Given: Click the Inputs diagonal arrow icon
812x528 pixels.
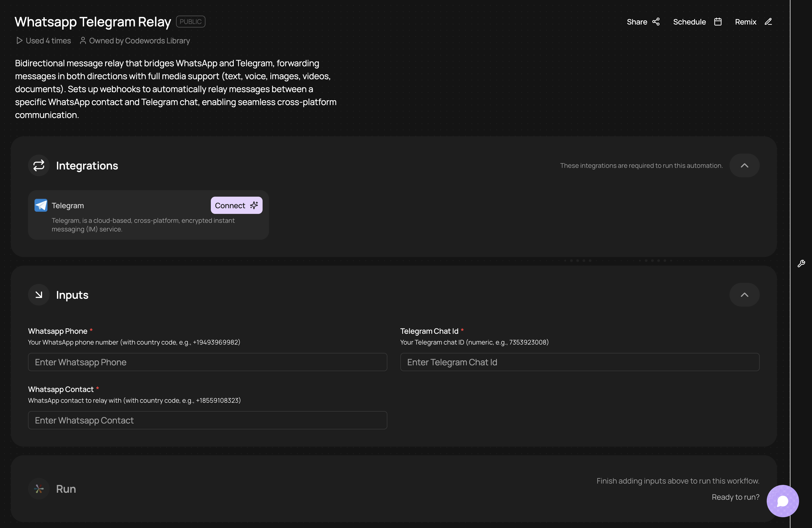Looking at the screenshot, I should pyautogui.click(x=39, y=294).
